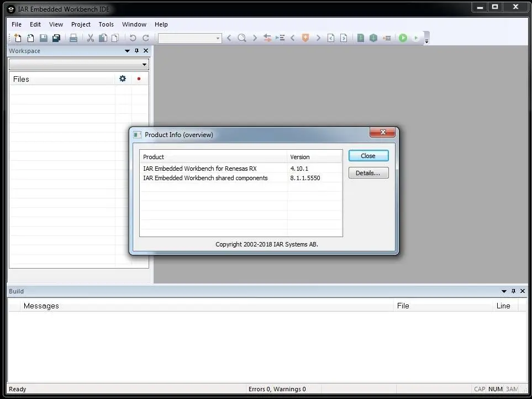Screen dimensions: 532x399
Task: Click the Toggle Breakpoint icon
Action: 387,38
